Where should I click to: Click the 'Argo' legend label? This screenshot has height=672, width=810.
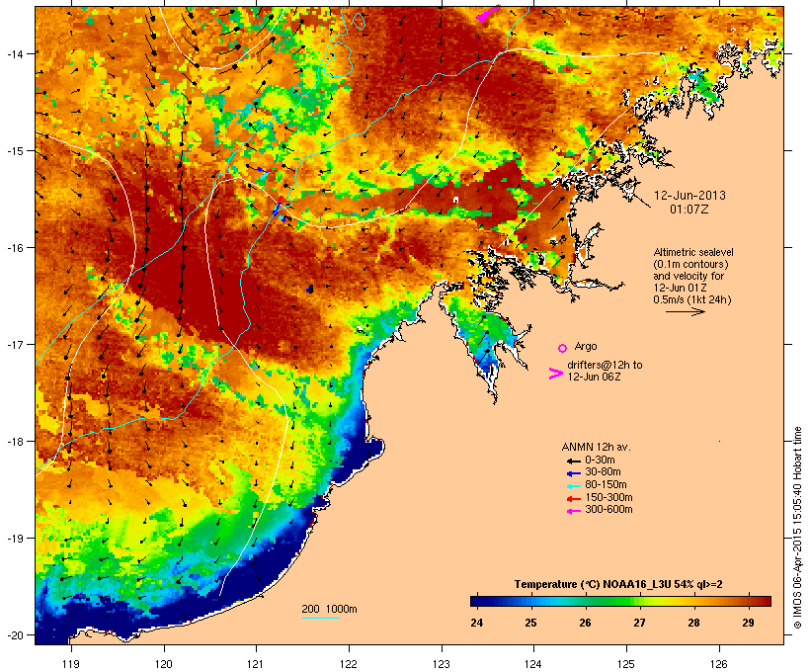[x=586, y=346]
